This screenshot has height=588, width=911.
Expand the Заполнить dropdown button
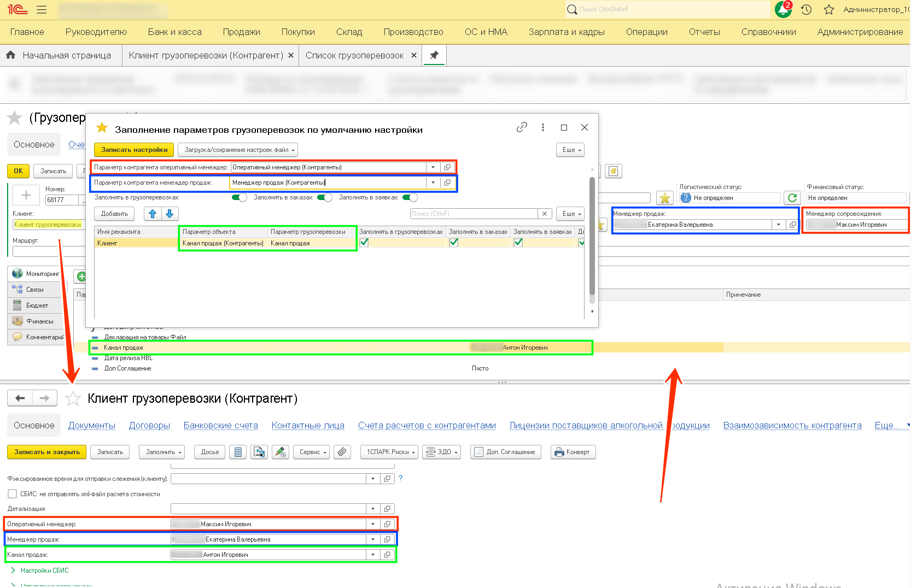tap(162, 452)
